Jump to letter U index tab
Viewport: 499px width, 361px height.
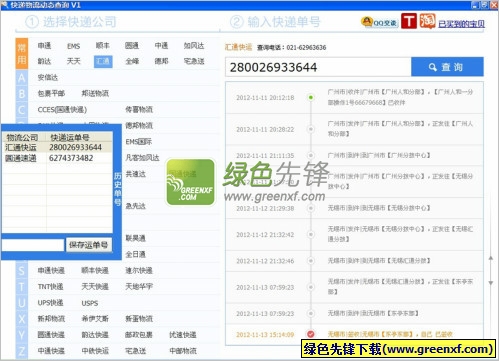[x=22, y=303]
